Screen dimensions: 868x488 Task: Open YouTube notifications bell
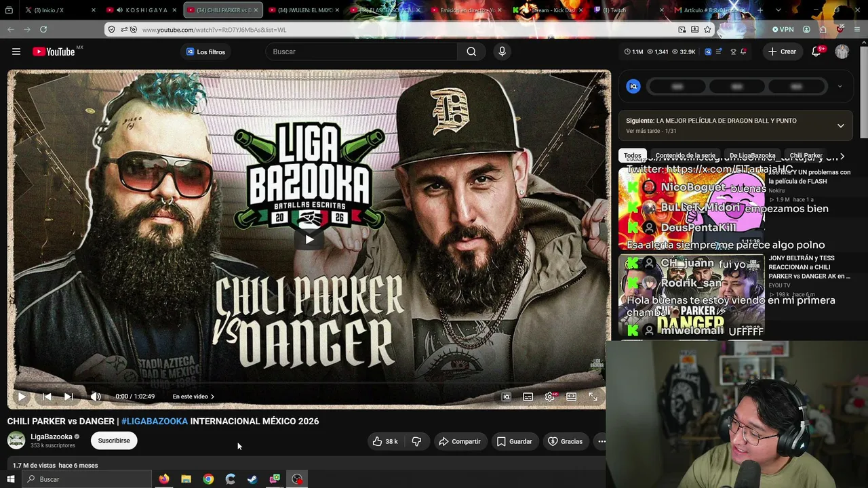(816, 52)
